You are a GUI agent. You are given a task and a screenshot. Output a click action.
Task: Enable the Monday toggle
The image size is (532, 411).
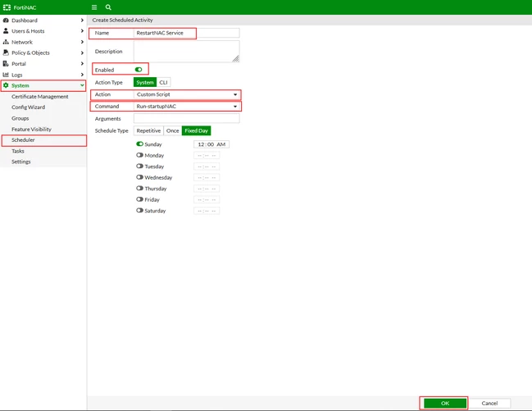[x=139, y=155]
